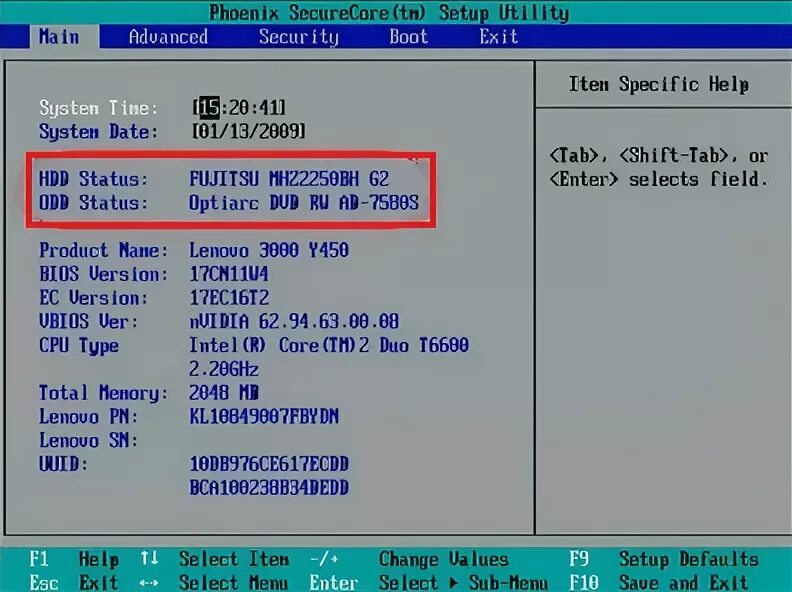Viewport: 792px width, 592px height.
Task: Click the Total Memory label
Action: click(x=104, y=393)
